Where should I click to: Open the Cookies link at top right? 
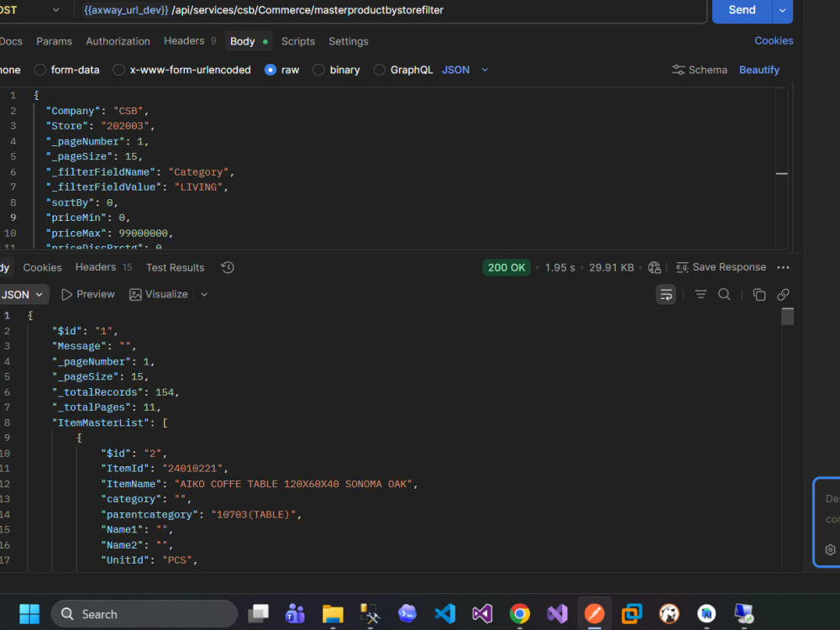point(774,40)
